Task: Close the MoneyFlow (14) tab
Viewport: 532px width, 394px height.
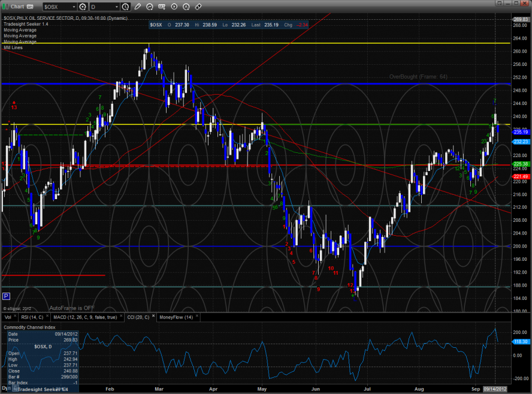Action: click(x=197, y=317)
